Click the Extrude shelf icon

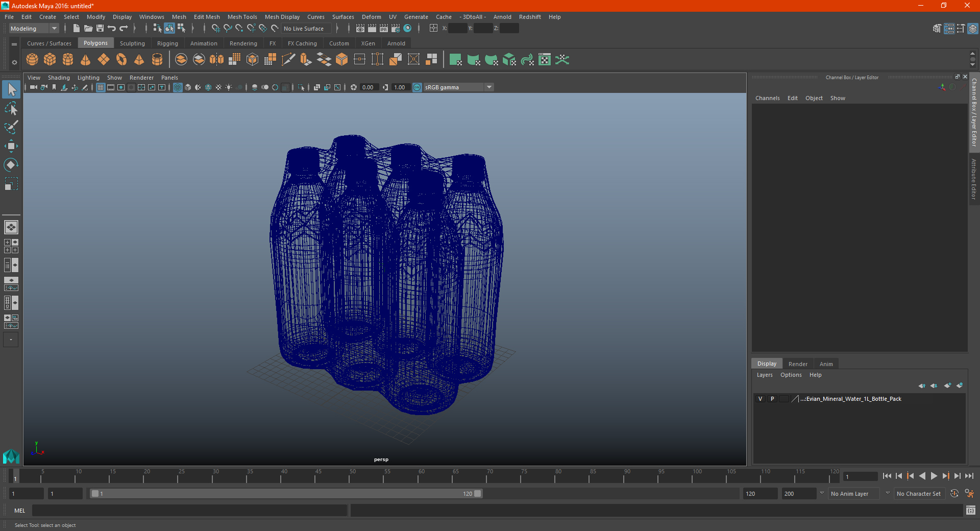306,60
